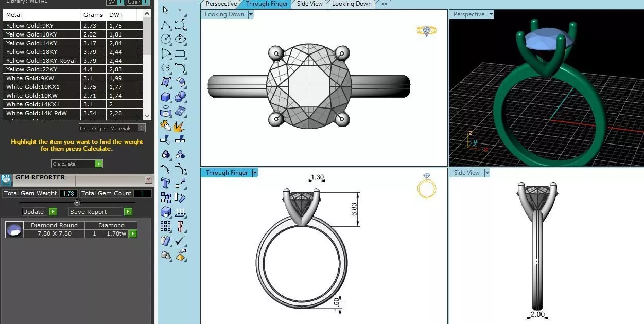
Task: Click the 7,80 X 7,80 size cell
Action: [55, 233]
